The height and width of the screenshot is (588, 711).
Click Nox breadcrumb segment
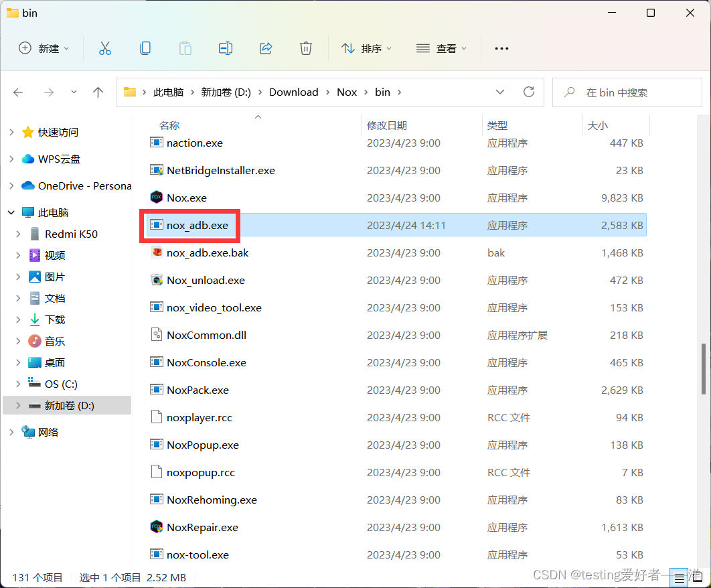pyautogui.click(x=347, y=92)
